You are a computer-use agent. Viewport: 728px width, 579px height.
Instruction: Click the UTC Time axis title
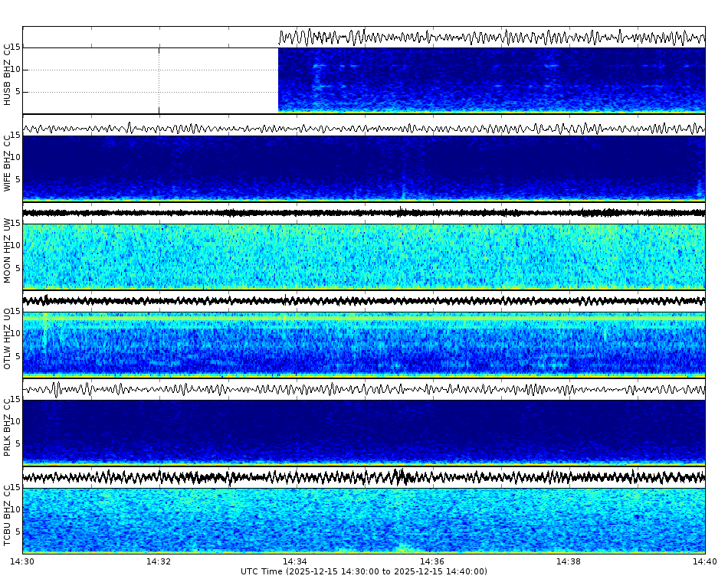point(363,571)
